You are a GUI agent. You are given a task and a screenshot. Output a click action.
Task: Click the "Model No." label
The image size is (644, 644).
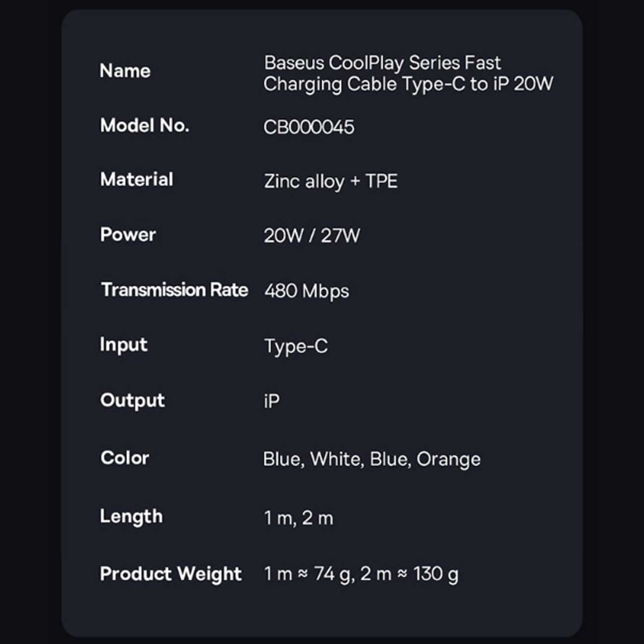coord(145,125)
